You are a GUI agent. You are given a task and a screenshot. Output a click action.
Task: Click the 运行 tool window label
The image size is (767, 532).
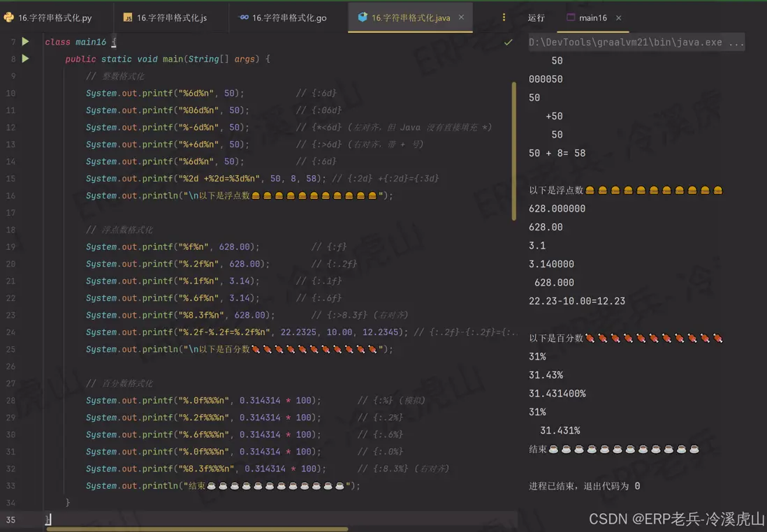536,17
